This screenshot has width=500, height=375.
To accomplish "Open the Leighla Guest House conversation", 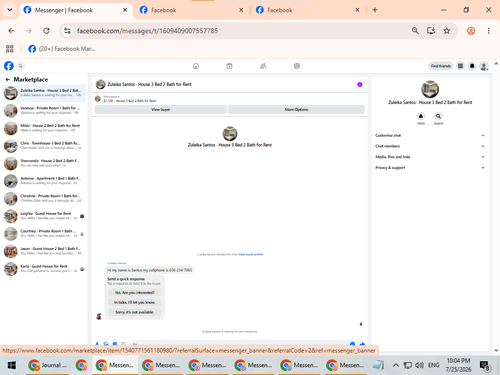I will pyautogui.click(x=44, y=216).
